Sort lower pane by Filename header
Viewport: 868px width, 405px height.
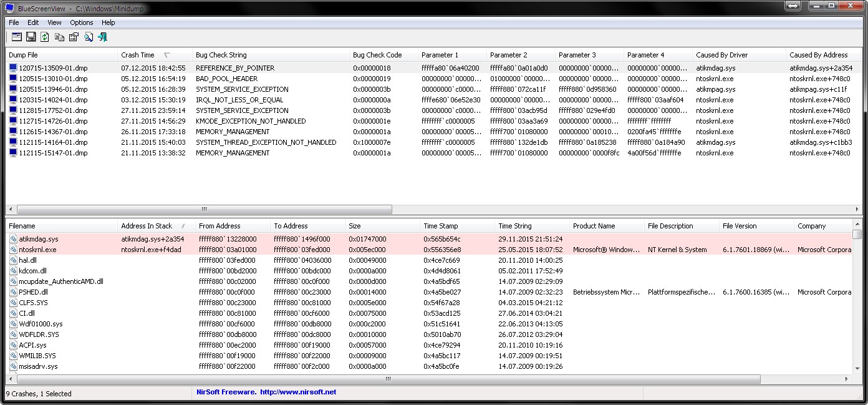pos(62,226)
